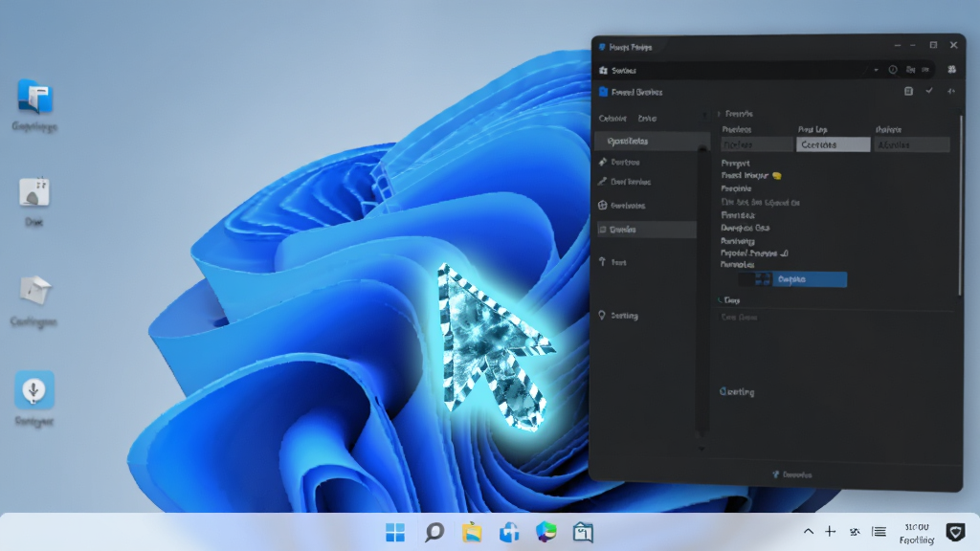Launch File Explorer from the taskbar
Image resolution: width=980 pixels, height=551 pixels.
pyautogui.click(x=472, y=532)
